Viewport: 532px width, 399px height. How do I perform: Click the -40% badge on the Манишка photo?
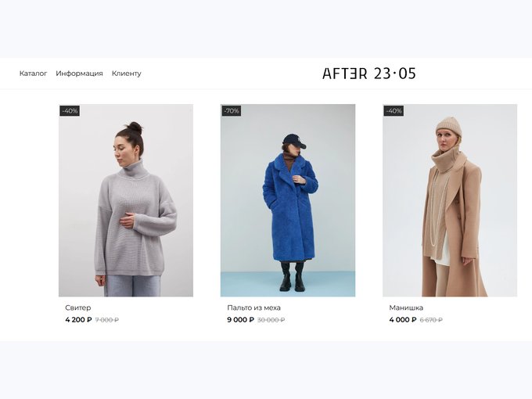click(394, 110)
